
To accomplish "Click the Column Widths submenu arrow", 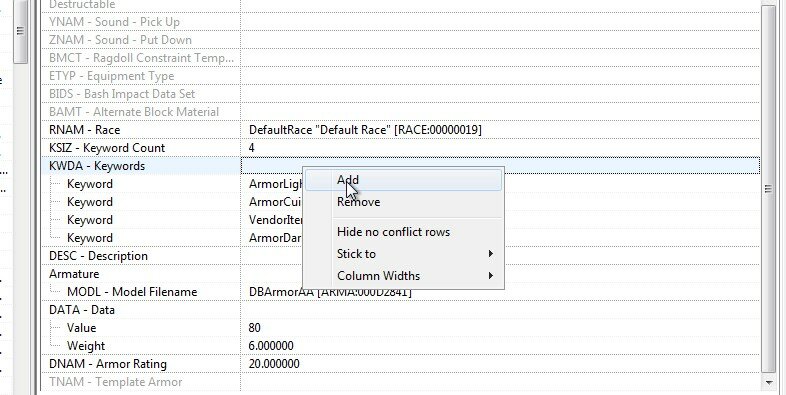I will (491, 276).
